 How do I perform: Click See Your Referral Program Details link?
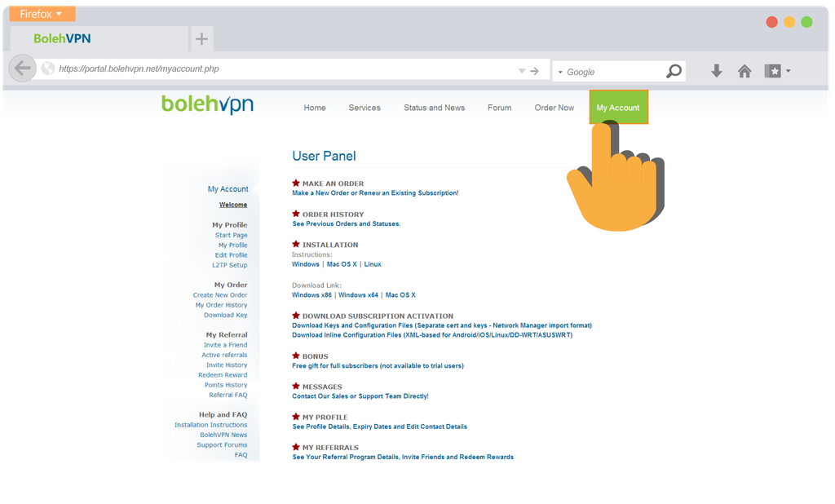pos(403,458)
